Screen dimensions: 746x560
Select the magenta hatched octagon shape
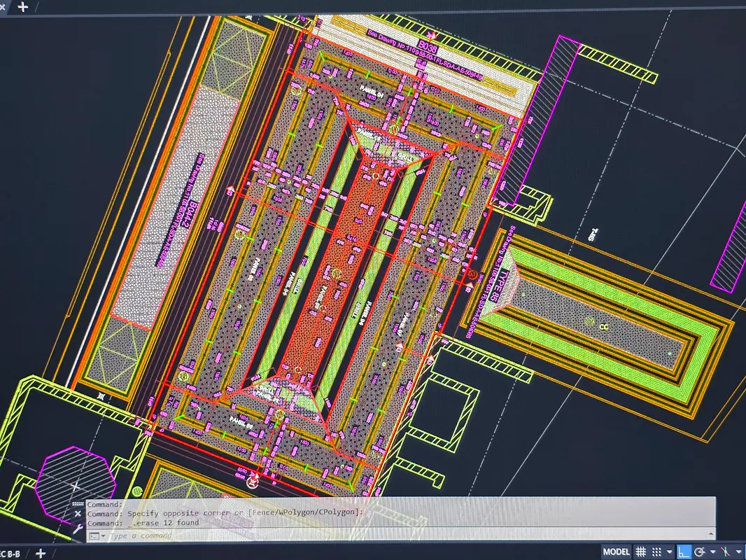click(76, 484)
